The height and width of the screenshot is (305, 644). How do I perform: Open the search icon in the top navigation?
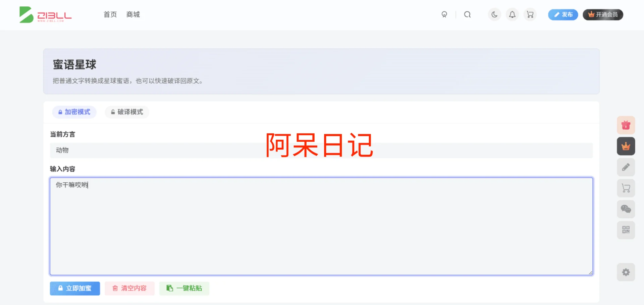click(467, 14)
